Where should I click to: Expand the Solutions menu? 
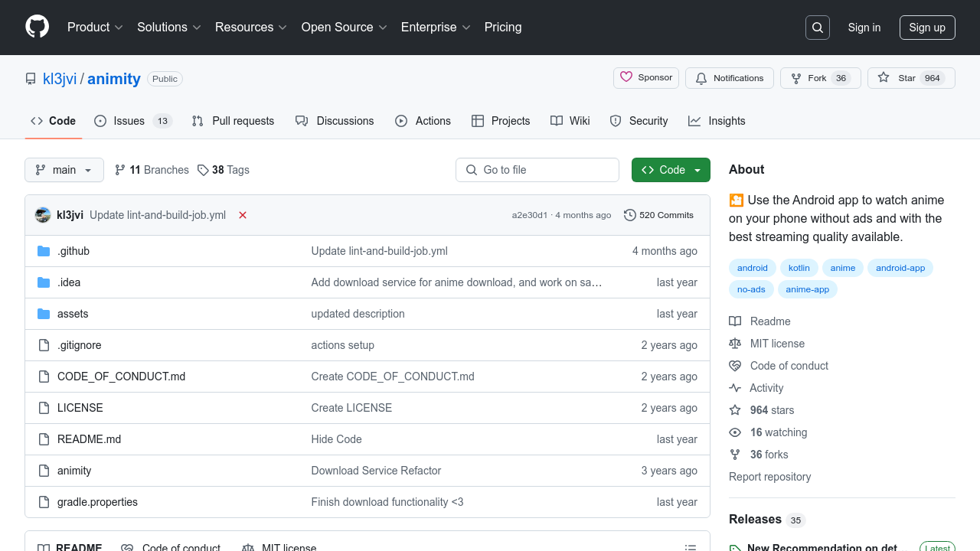click(x=169, y=27)
